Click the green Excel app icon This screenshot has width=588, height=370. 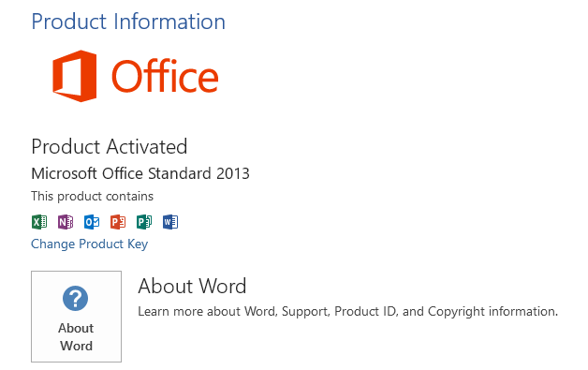pos(39,222)
